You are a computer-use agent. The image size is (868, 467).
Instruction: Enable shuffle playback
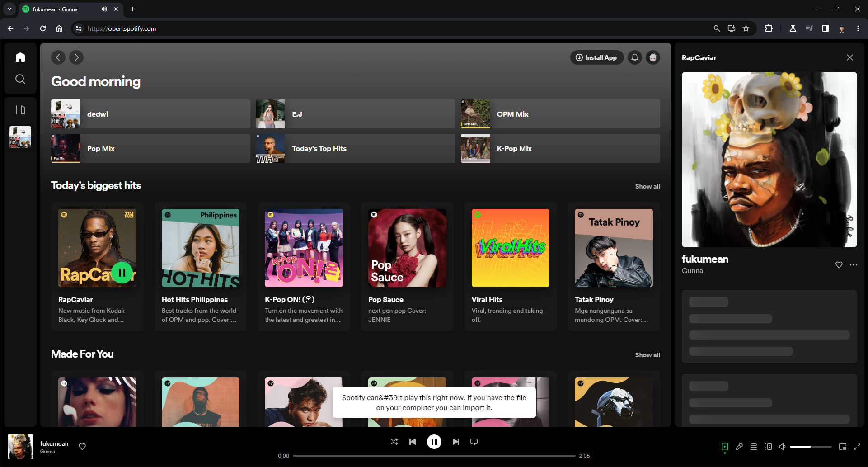coord(394,442)
